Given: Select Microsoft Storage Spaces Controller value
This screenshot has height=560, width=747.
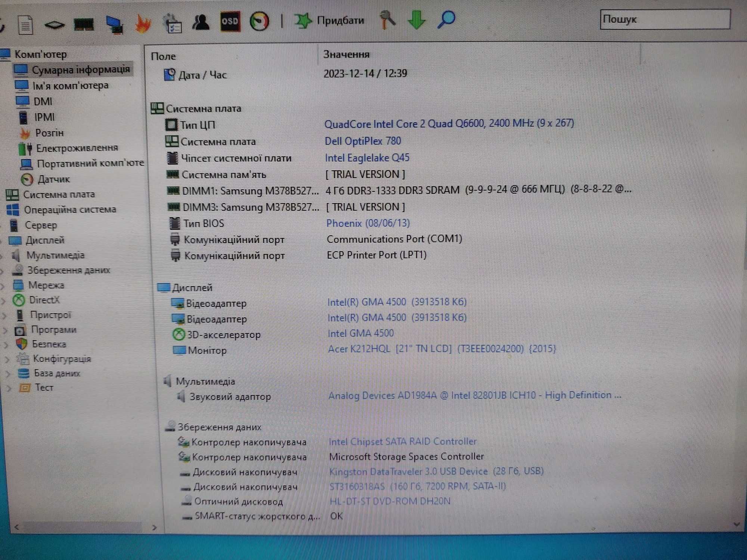Looking at the screenshot, I should pyautogui.click(x=406, y=457).
